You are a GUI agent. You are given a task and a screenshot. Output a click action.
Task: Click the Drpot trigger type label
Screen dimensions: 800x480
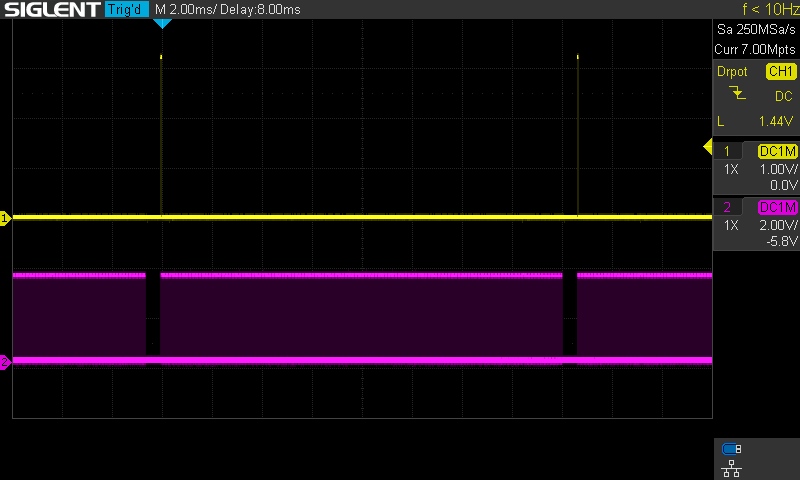pos(732,72)
